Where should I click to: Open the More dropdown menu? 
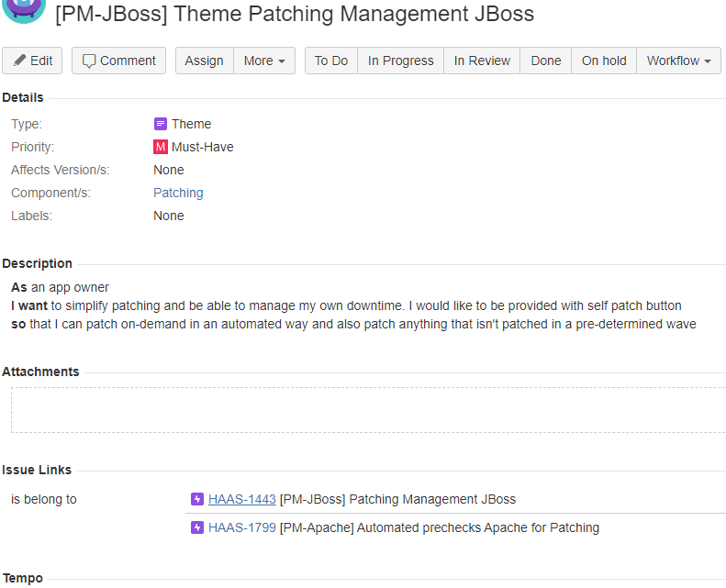coord(264,61)
